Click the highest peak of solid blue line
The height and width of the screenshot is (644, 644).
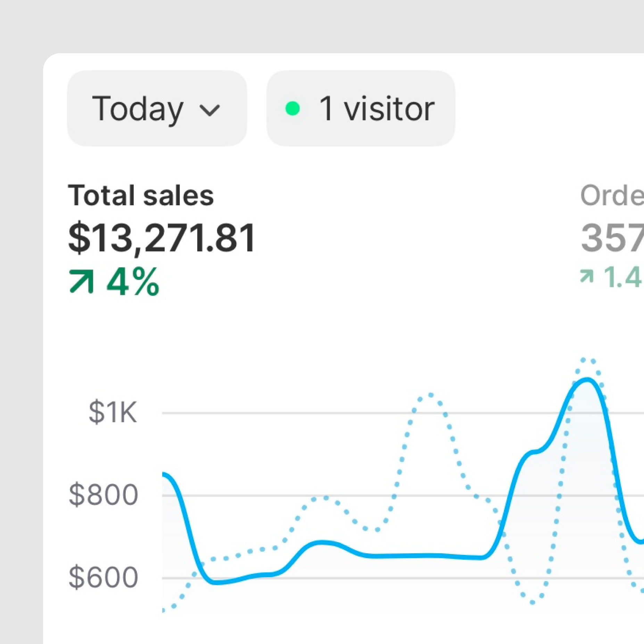click(587, 379)
